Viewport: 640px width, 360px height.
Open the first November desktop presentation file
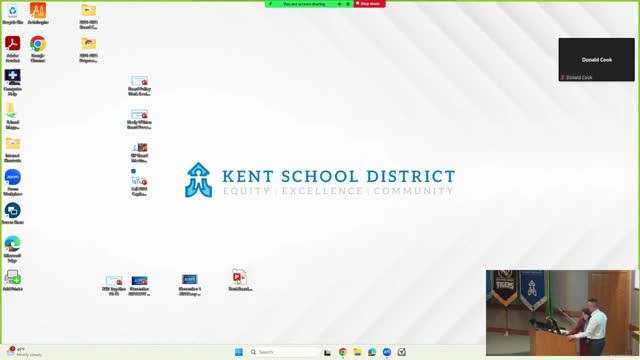[139, 285]
